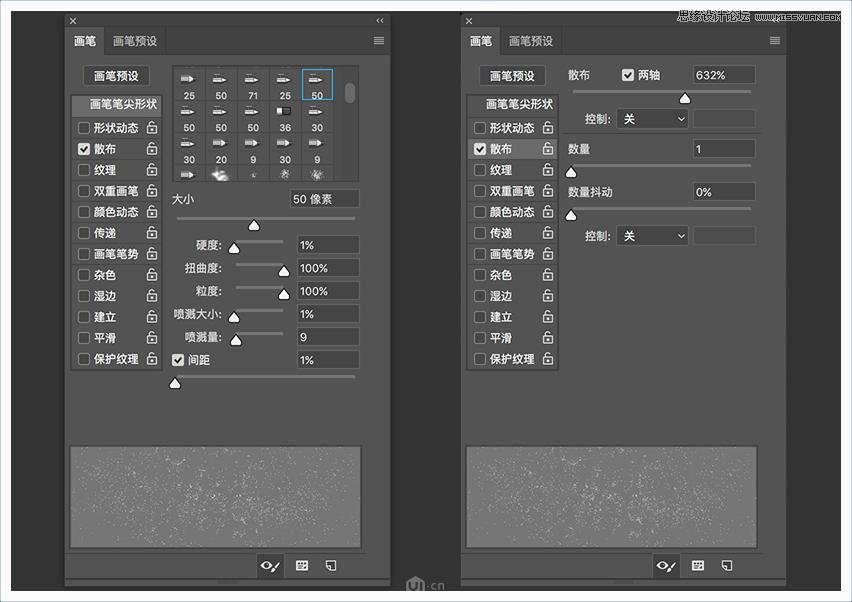
Task: Select the highlighted 50 brush tip thumbnail
Action: (317, 83)
